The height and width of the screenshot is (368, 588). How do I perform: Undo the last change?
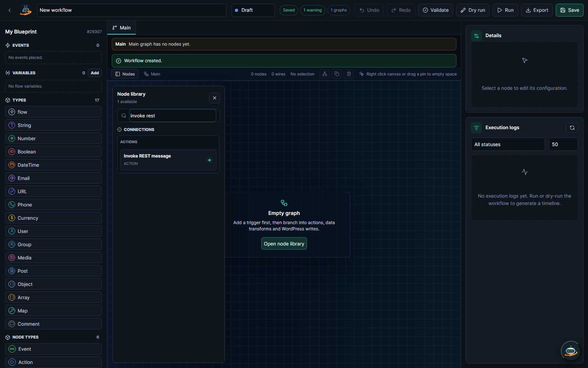coord(369,10)
